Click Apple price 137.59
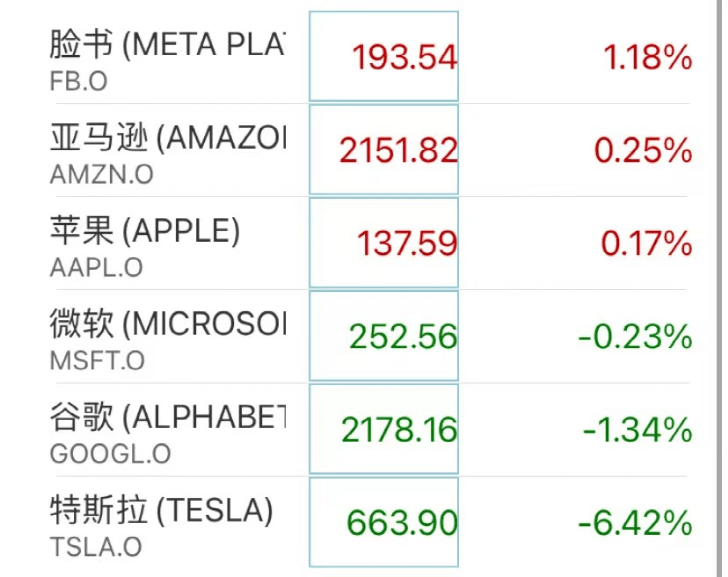 point(407,244)
